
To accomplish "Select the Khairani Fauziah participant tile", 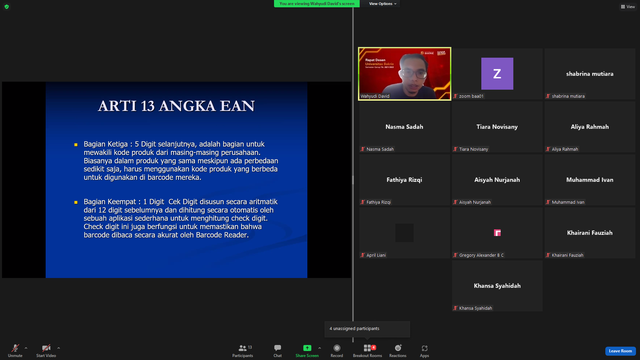I will coord(589,233).
